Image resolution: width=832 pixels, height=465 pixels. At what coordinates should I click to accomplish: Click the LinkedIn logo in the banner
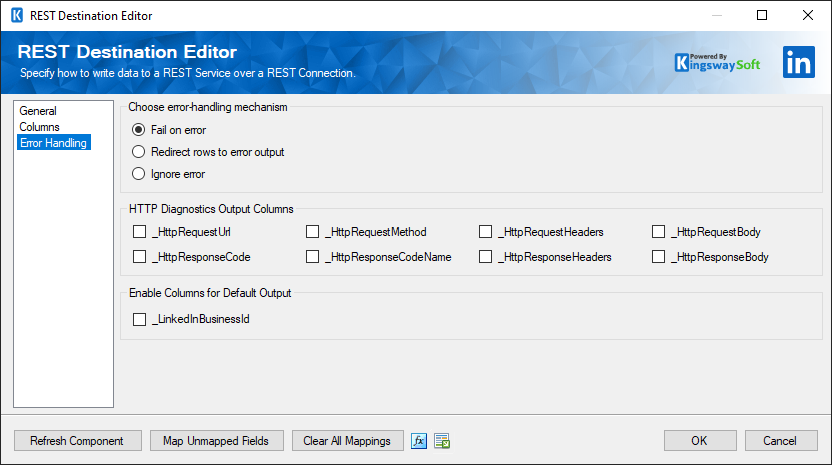pyautogui.click(x=799, y=62)
